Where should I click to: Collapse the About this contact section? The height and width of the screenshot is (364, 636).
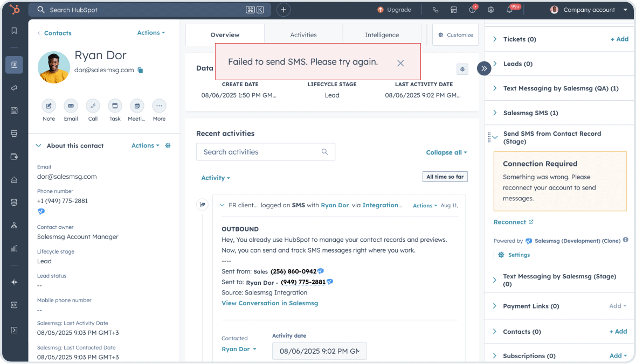38,145
